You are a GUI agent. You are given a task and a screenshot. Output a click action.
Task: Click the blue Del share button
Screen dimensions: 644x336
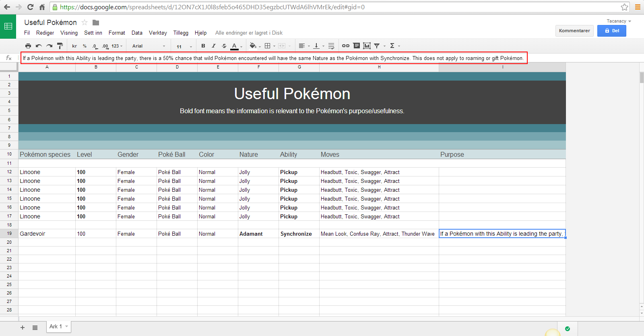(612, 31)
